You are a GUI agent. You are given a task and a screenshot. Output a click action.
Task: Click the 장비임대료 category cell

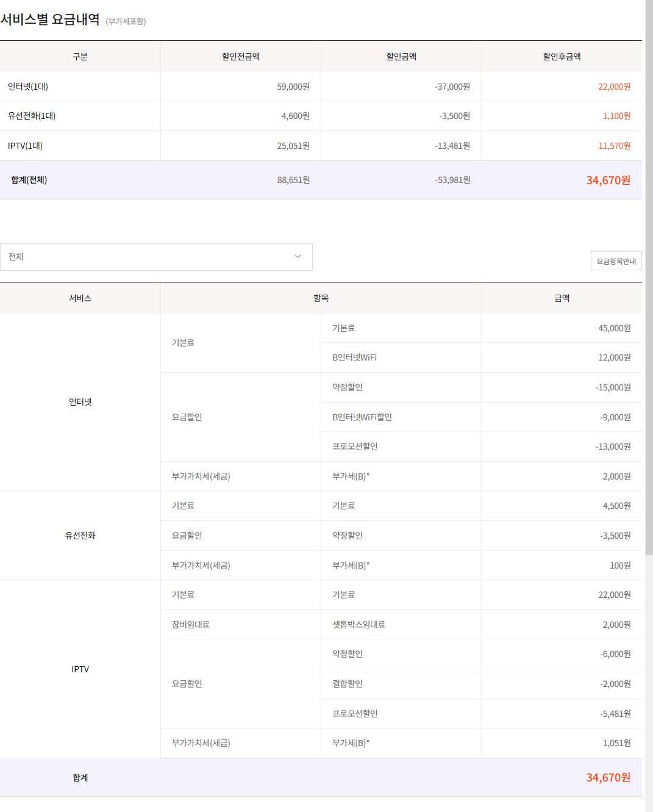pyautogui.click(x=190, y=625)
